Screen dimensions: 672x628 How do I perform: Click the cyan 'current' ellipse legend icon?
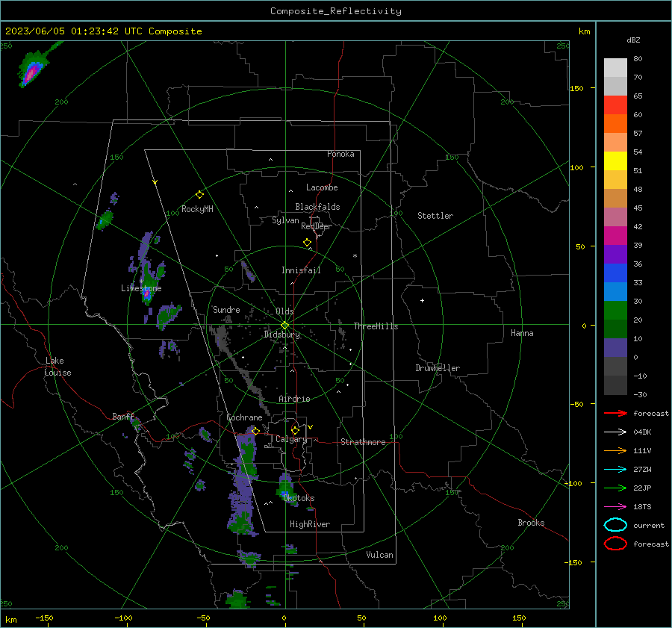tap(615, 525)
